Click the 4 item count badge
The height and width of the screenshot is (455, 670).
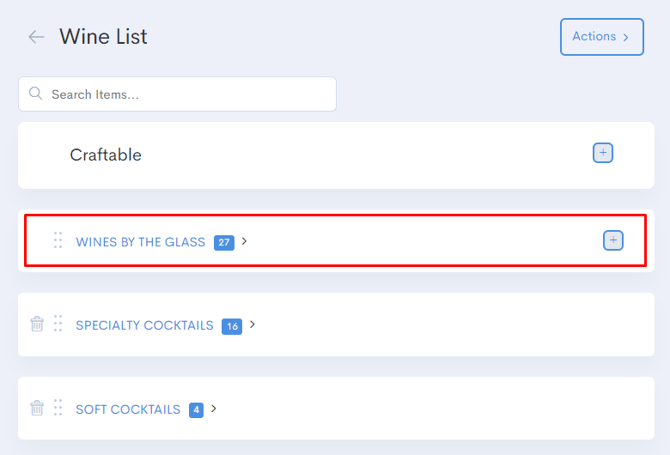click(x=196, y=410)
